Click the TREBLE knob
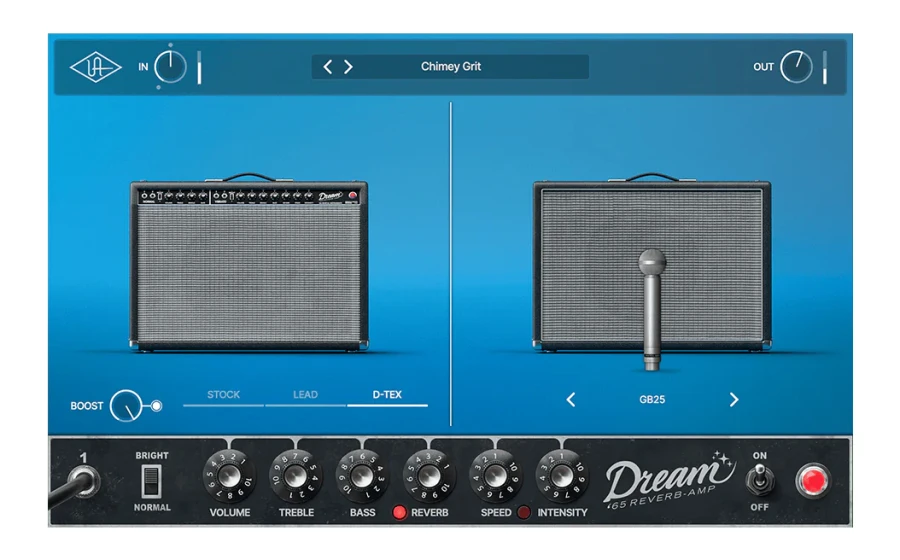 296,476
